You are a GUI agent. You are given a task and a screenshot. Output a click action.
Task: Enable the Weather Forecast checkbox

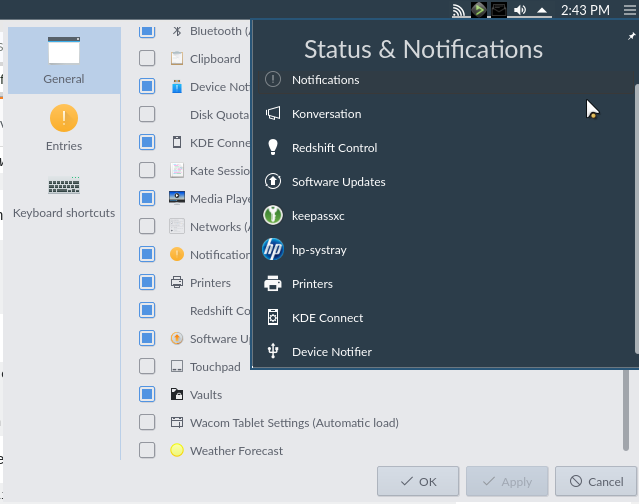(x=147, y=450)
